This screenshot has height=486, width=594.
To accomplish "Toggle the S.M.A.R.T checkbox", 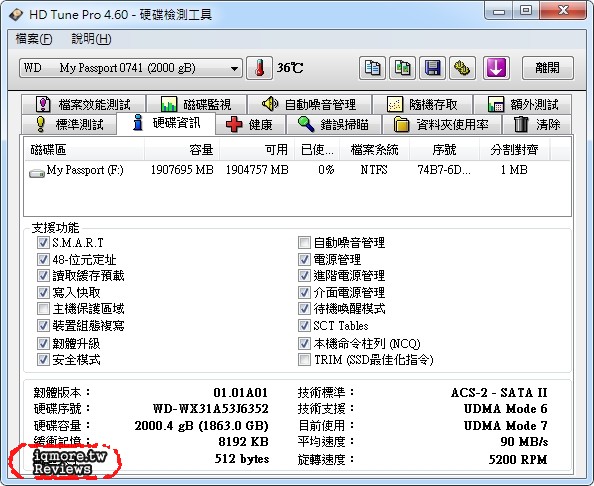I will (x=43, y=242).
